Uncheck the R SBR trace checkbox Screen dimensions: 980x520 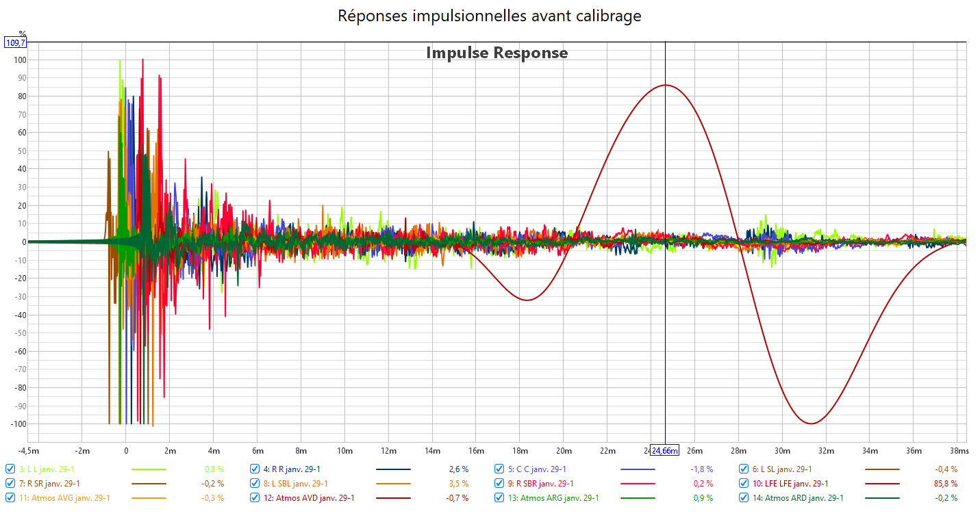click(x=500, y=484)
